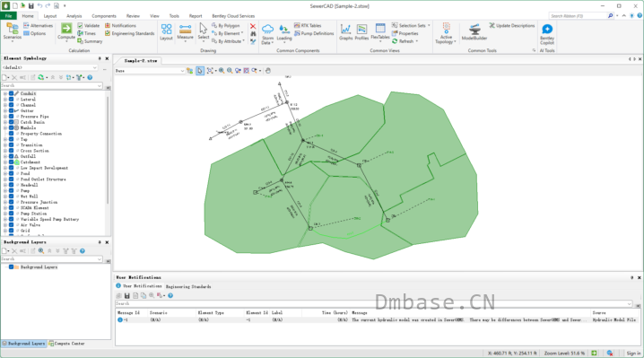Switch to Engineering Standards tab
644x358 pixels.
click(x=188, y=286)
